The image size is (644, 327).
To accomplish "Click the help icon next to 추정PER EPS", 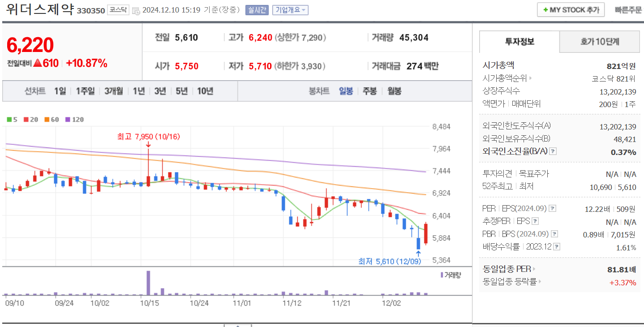I will point(535,221).
